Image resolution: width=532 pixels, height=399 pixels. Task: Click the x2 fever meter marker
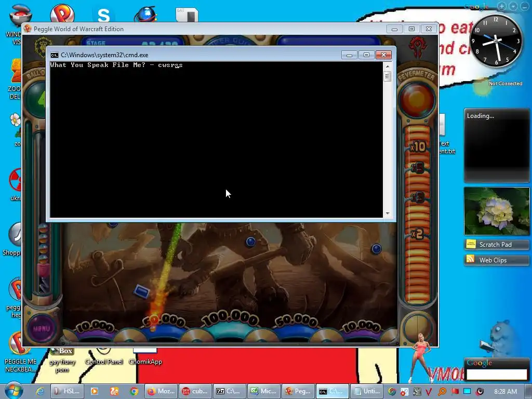point(417,234)
